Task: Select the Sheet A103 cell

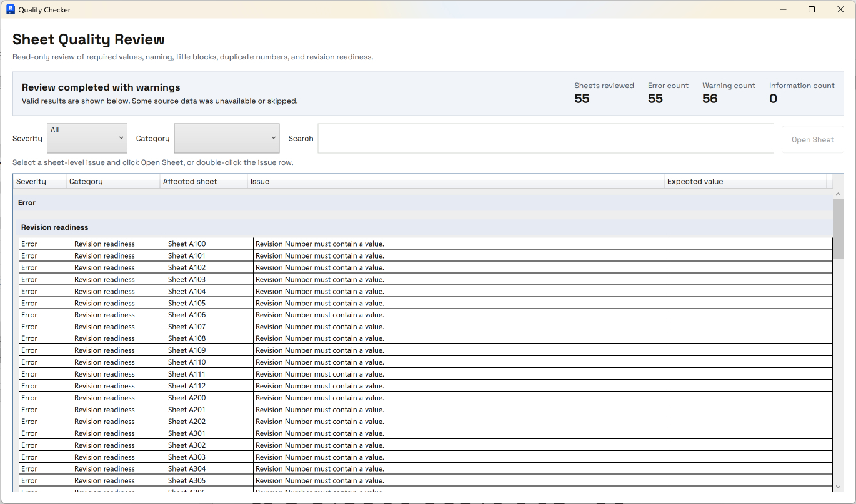Action: point(209,279)
